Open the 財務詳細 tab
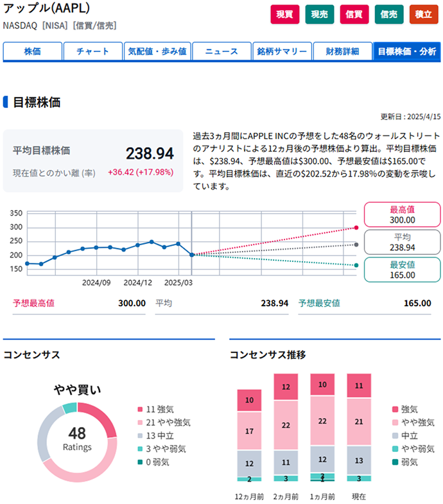This screenshot has width=443, height=504. coord(342,51)
